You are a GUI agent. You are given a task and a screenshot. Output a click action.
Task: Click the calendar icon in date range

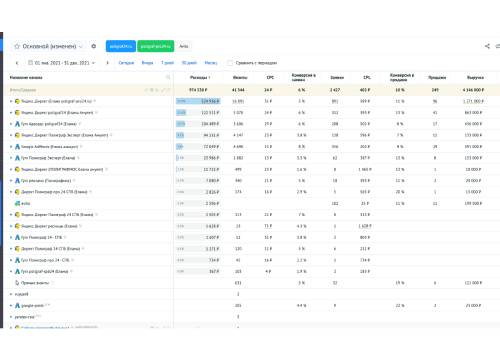pos(30,63)
